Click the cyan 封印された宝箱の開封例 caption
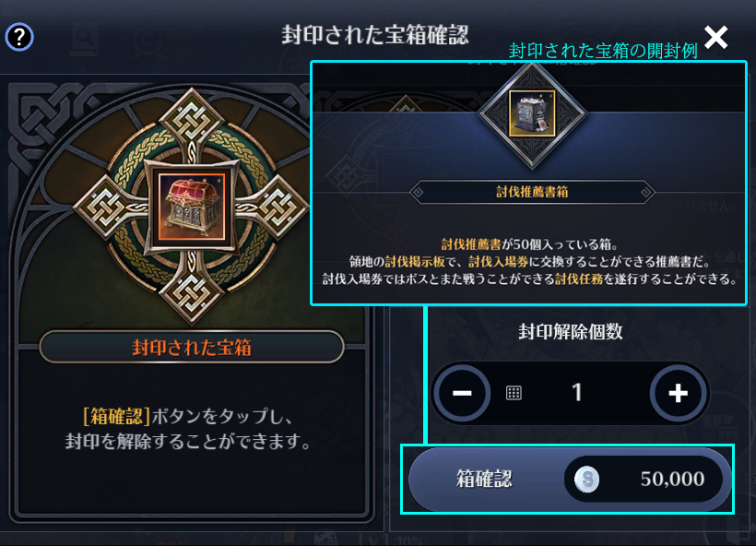 [x=603, y=51]
